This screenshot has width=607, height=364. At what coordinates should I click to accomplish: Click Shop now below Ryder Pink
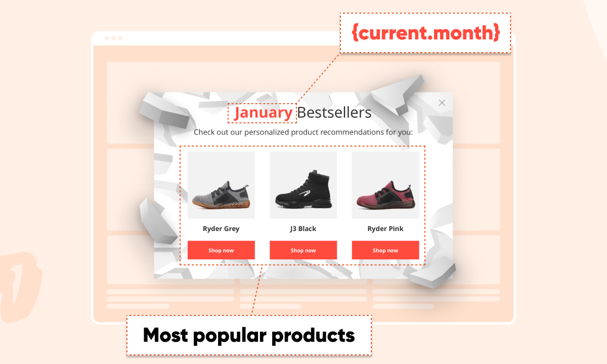tap(385, 250)
